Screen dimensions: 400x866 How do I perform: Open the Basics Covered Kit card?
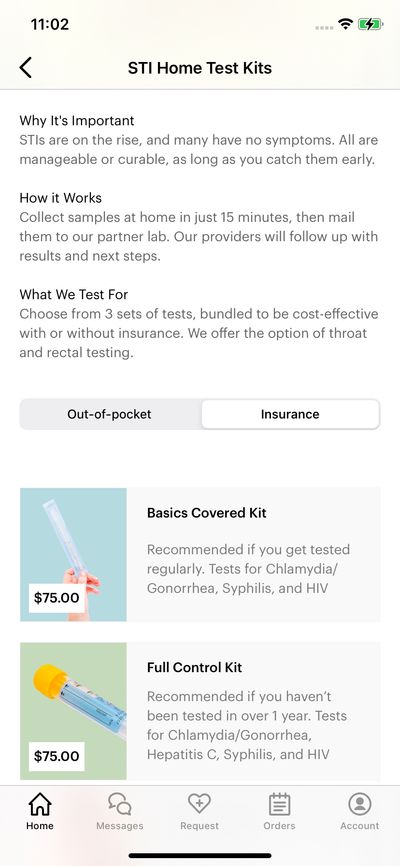click(200, 555)
